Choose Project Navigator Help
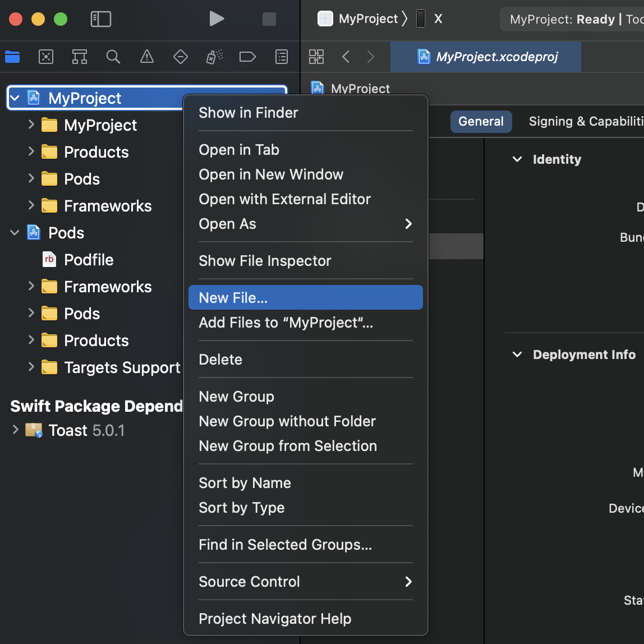 [x=305, y=619]
